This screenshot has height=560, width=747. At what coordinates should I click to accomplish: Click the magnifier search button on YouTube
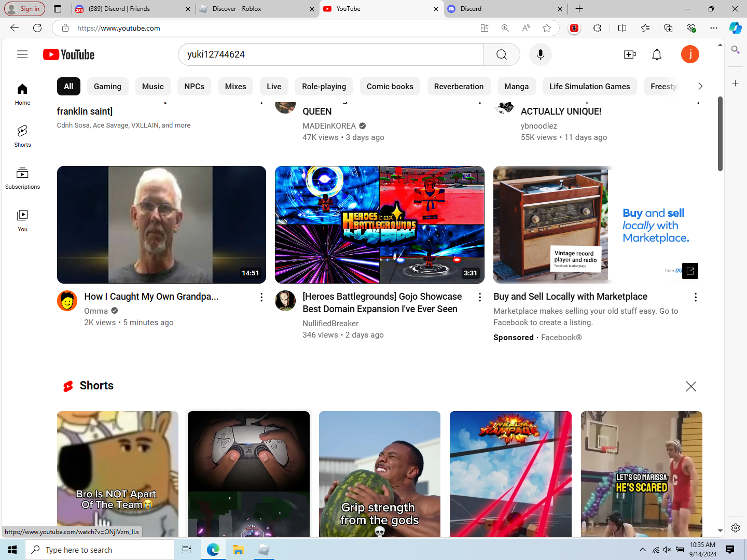click(502, 54)
